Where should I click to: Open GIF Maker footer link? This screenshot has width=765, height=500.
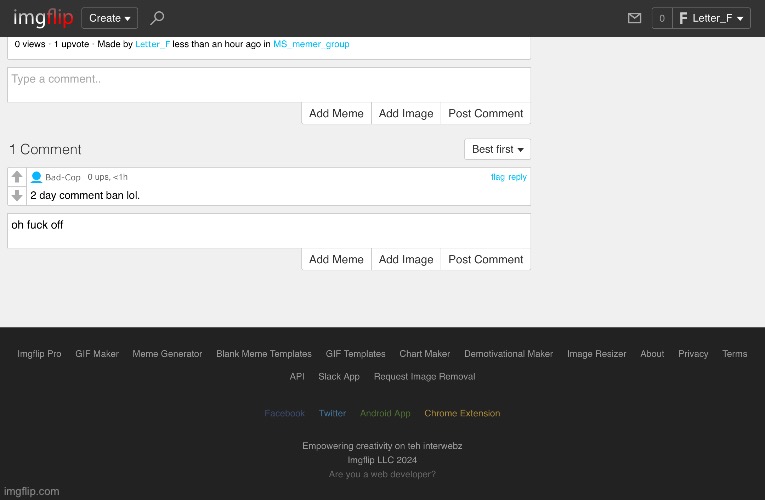[x=97, y=354]
